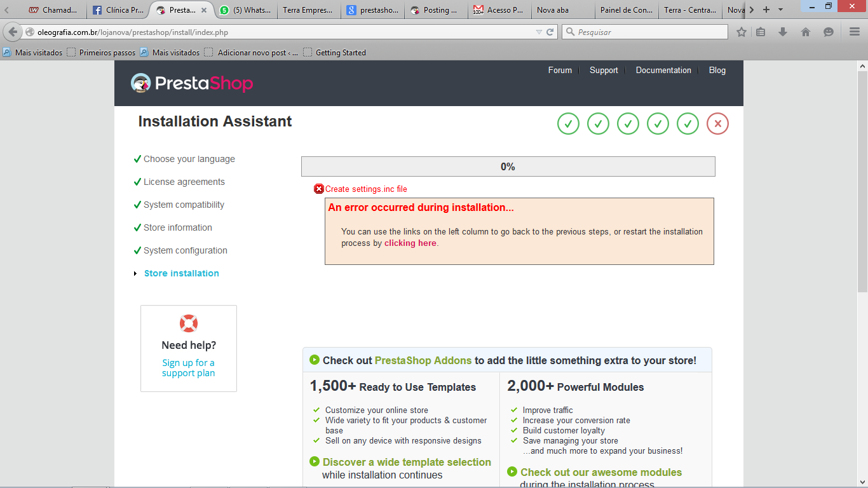The width and height of the screenshot is (868, 488).
Task: Click the green arrow beside Check out our awesome modules
Action: click(x=512, y=472)
